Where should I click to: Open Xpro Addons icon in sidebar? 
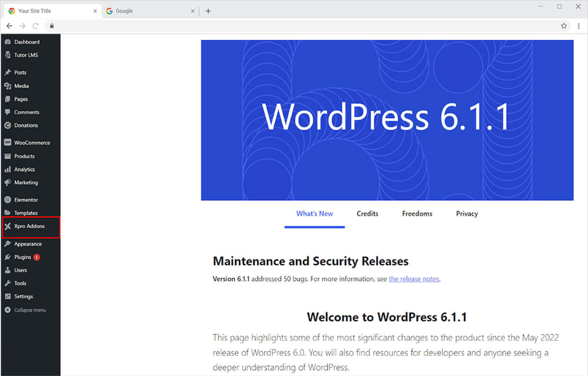(7, 226)
